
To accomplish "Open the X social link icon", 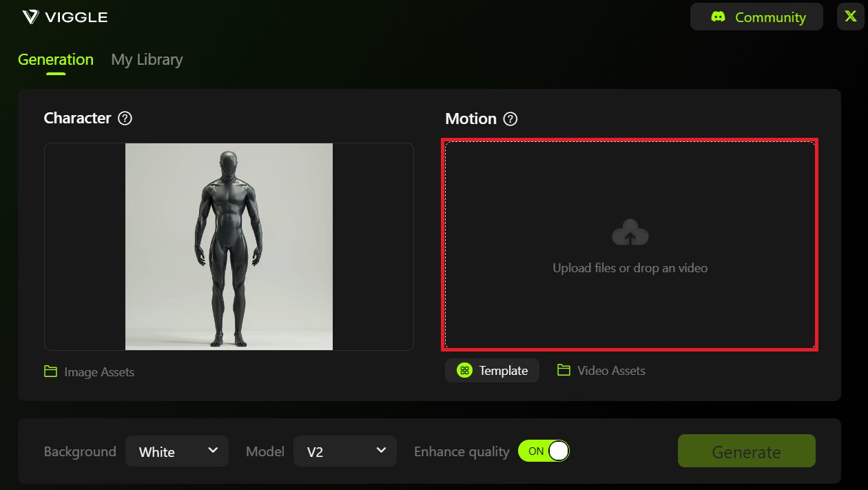I will pyautogui.click(x=850, y=17).
